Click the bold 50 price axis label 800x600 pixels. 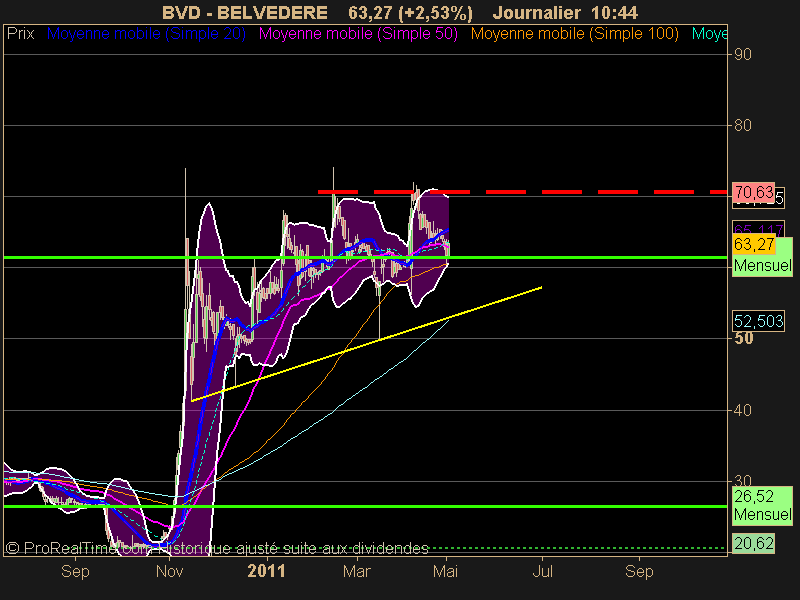(x=743, y=338)
